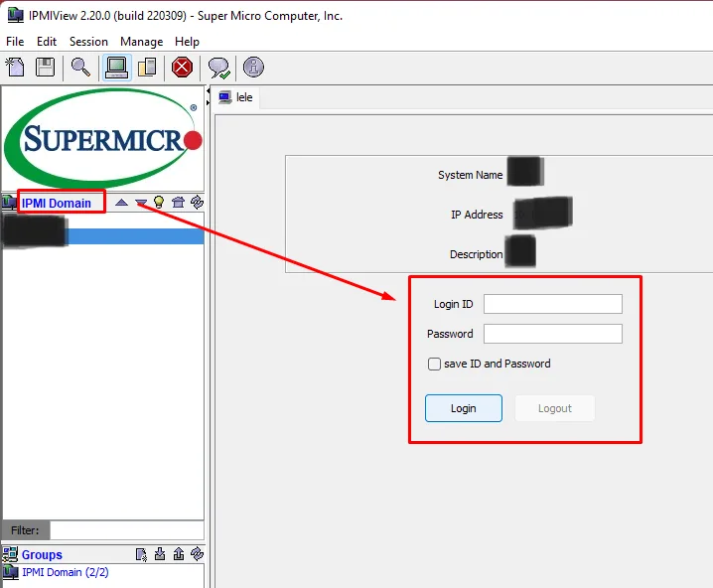Click the Save floppy disk icon

point(45,68)
